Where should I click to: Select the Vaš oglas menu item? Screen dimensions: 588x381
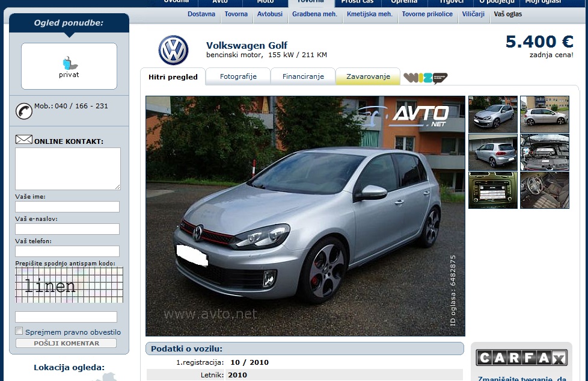[x=508, y=14]
